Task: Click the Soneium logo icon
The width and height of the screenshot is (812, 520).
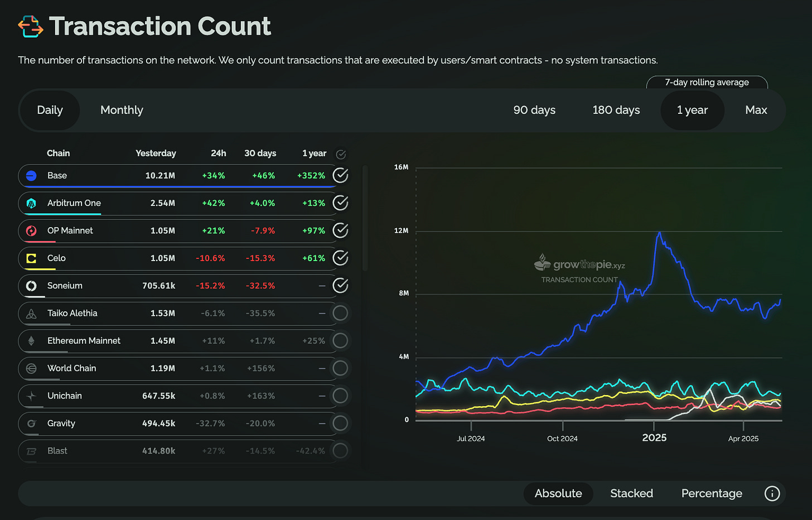Action: (x=31, y=286)
